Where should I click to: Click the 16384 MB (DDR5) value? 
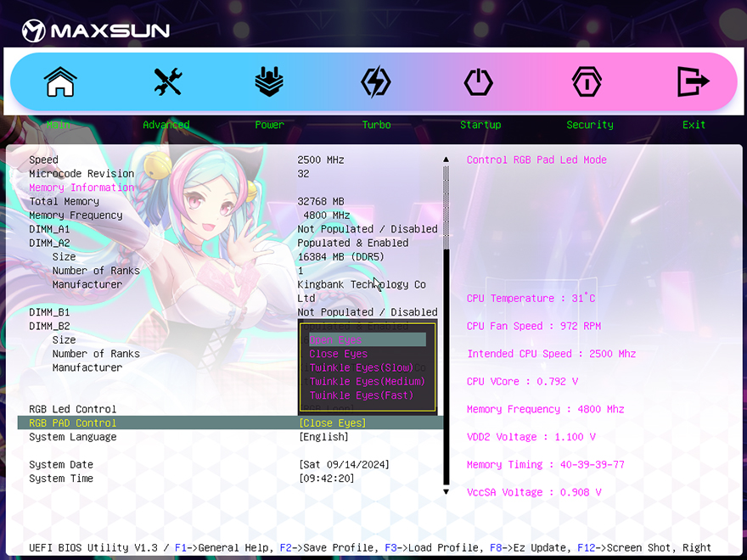pyautogui.click(x=340, y=256)
